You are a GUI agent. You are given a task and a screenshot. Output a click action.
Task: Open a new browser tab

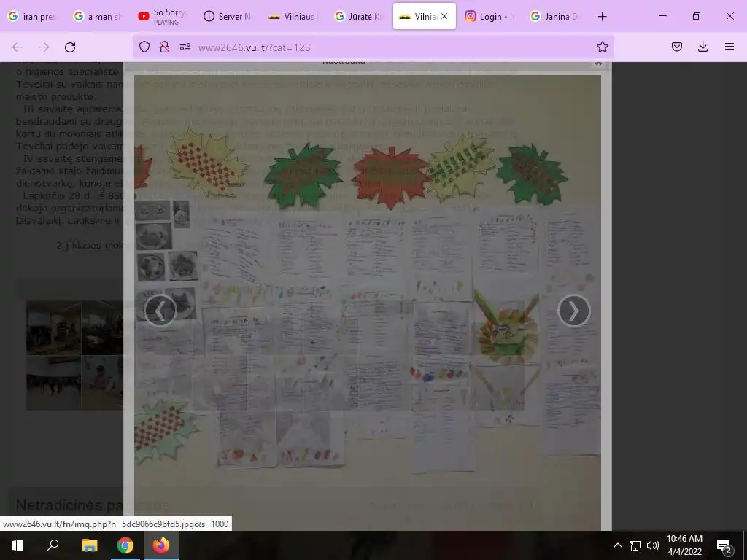tap(602, 17)
